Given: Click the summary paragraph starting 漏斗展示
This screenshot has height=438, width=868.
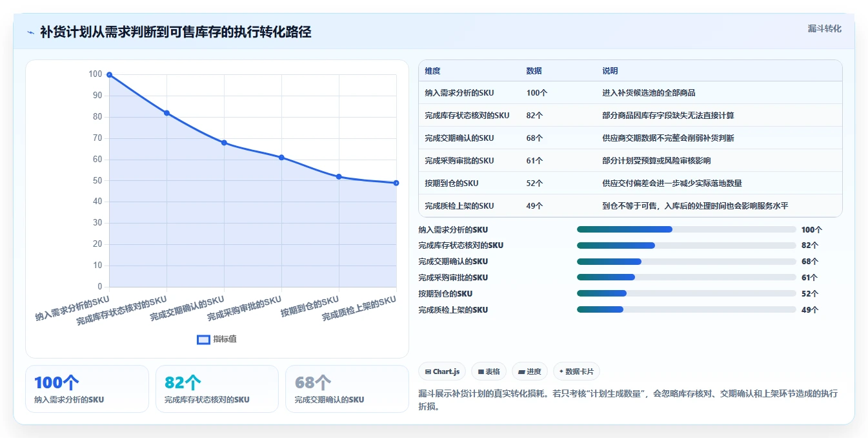Looking at the screenshot, I should (628, 400).
